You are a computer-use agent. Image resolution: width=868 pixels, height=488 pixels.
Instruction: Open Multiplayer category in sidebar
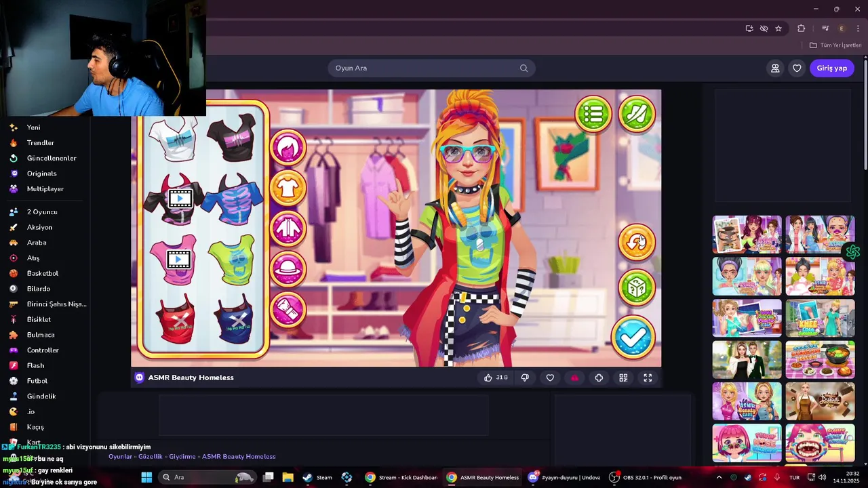pos(45,189)
